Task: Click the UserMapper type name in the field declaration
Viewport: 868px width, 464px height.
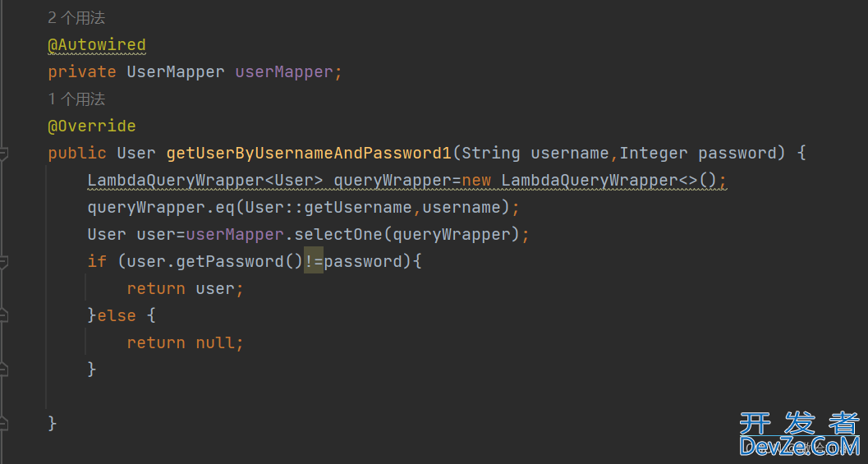Action: click(176, 72)
